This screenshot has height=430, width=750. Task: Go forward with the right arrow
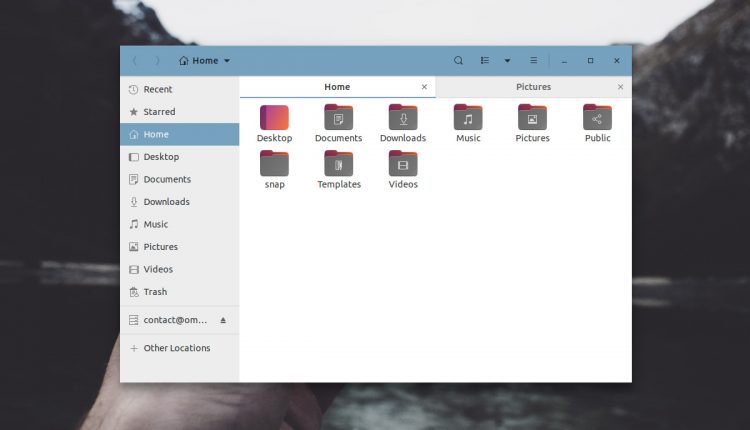157,61
